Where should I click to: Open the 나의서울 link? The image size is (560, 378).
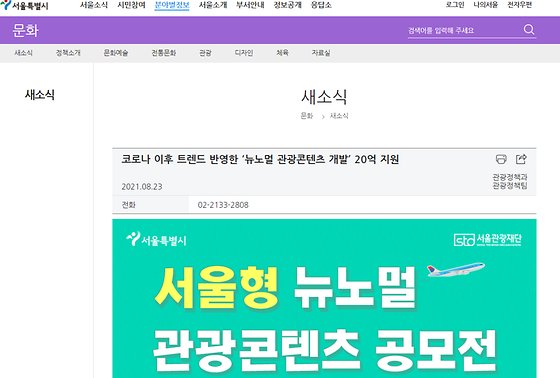point(486,5)
